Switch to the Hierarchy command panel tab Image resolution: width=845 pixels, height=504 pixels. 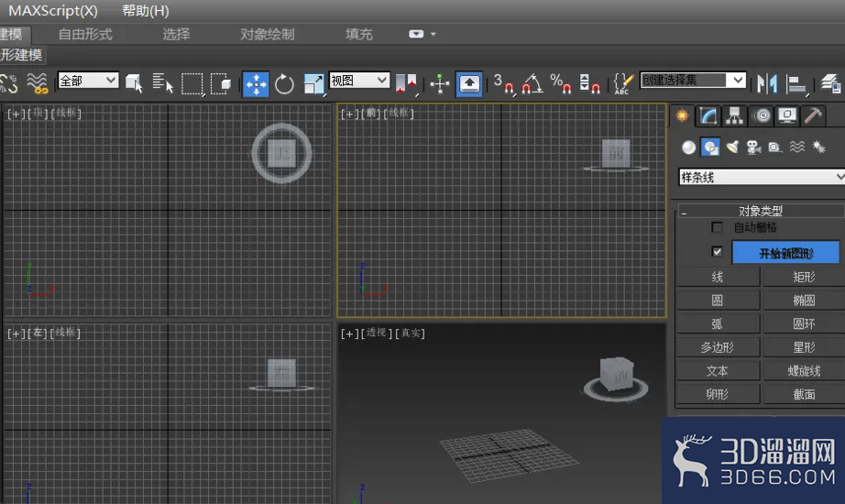734,115
